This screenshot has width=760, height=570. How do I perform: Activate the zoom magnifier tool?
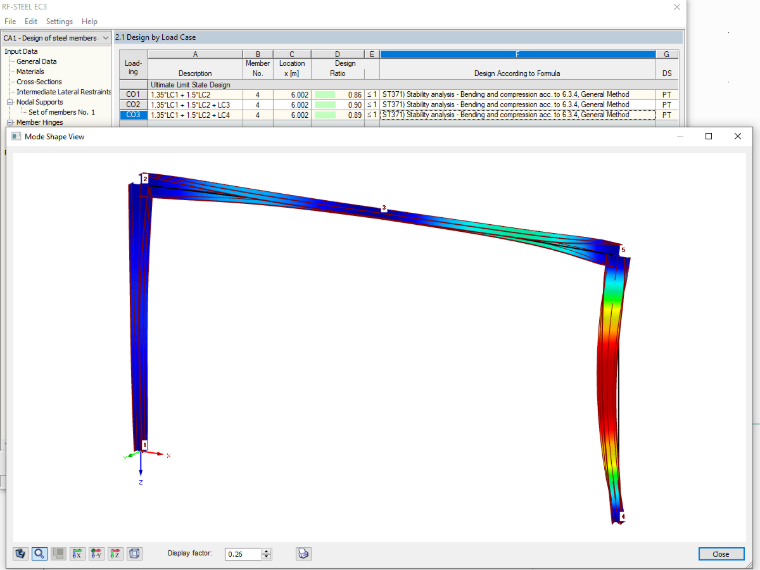point(39,554)
